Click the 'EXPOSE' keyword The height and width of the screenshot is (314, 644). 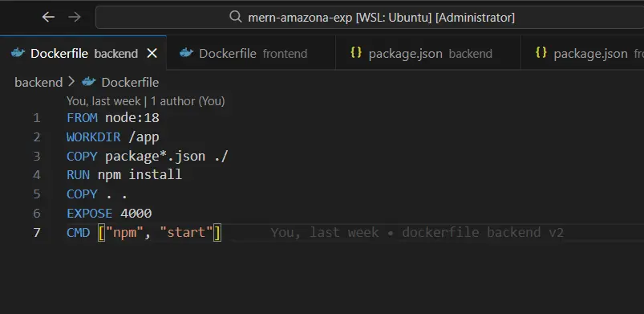pyautogui.click(x=90, y=213)
